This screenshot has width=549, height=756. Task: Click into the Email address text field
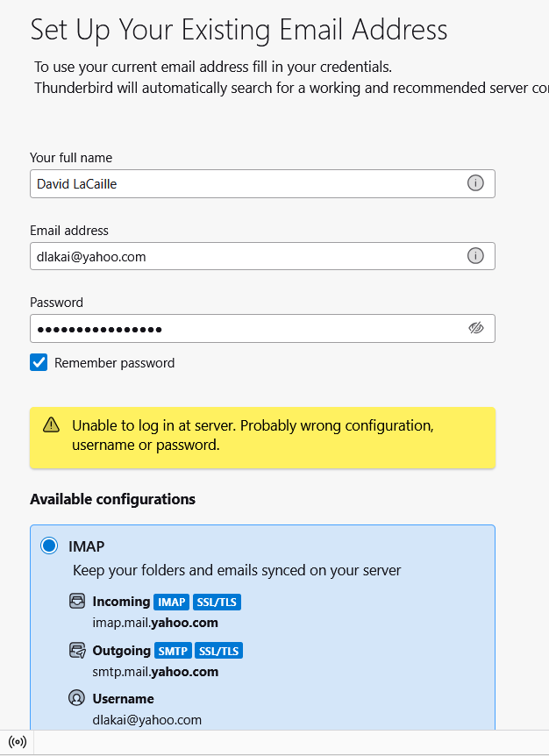[x=246, y=256]
